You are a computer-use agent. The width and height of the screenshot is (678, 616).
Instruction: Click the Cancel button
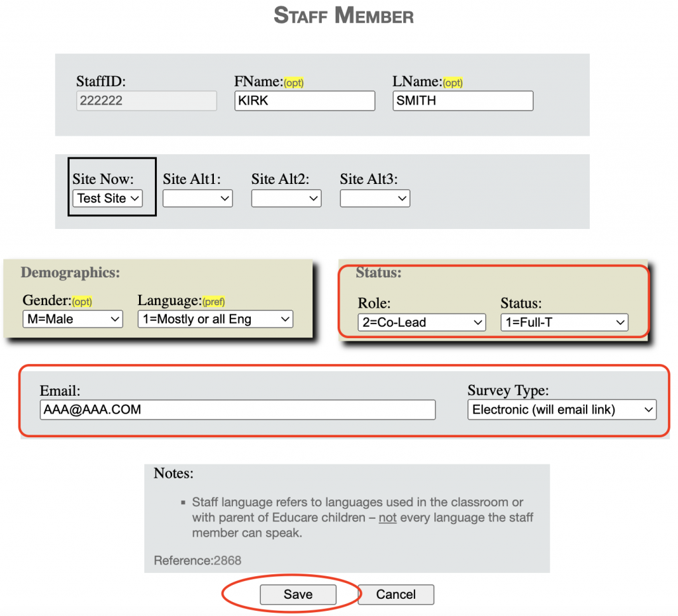(396, 594)
